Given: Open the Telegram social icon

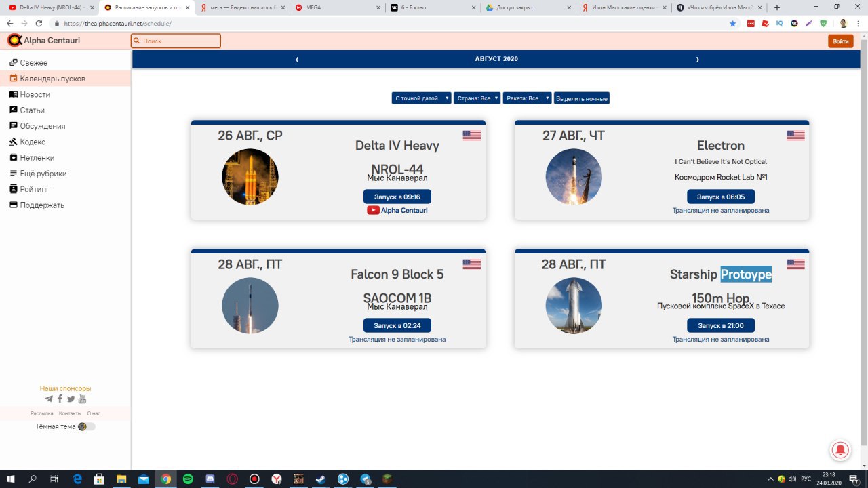Looking at the screenshot, I should [x=49, y=399].
